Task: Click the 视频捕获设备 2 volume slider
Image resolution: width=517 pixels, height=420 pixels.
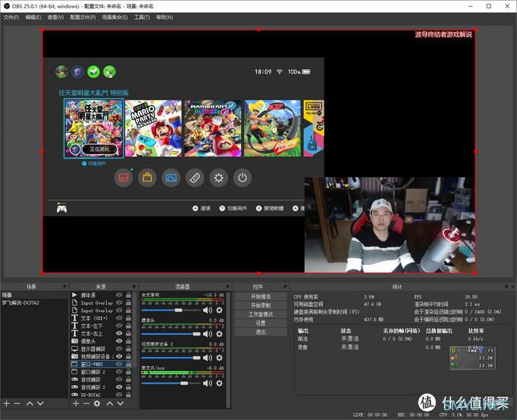Action: tap(171, 358)
